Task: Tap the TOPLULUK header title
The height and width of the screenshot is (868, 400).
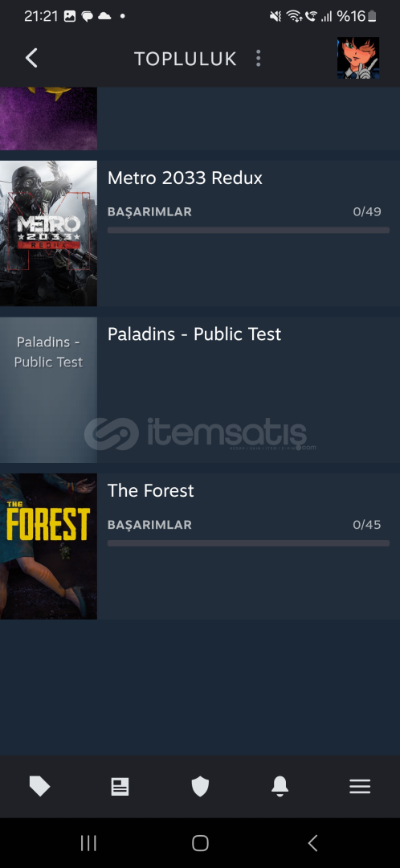Action: [x=186, y=59]
